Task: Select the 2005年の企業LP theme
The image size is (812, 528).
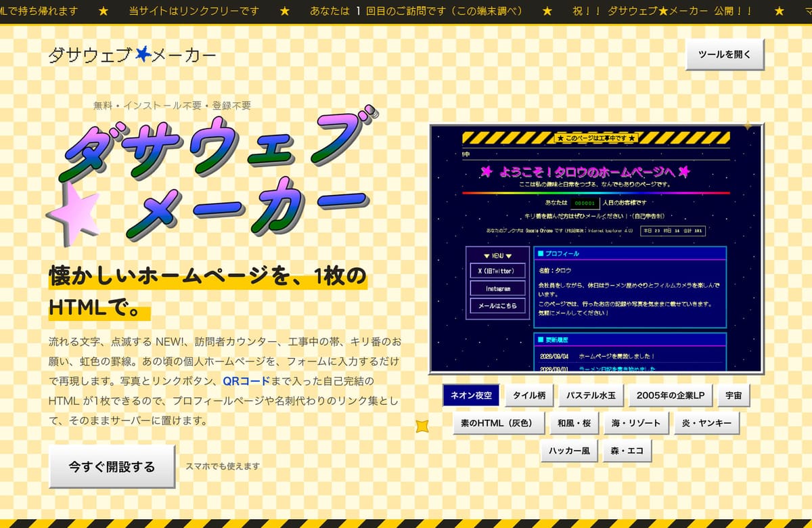Action: tap(670, 395)
